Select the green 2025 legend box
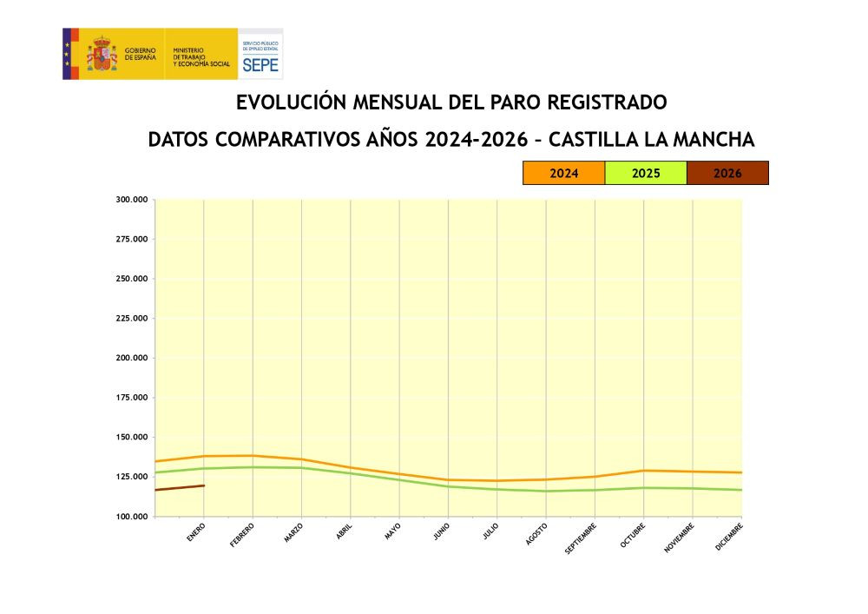The height and width of the screenshot is (614, 868). coord(645,173)
